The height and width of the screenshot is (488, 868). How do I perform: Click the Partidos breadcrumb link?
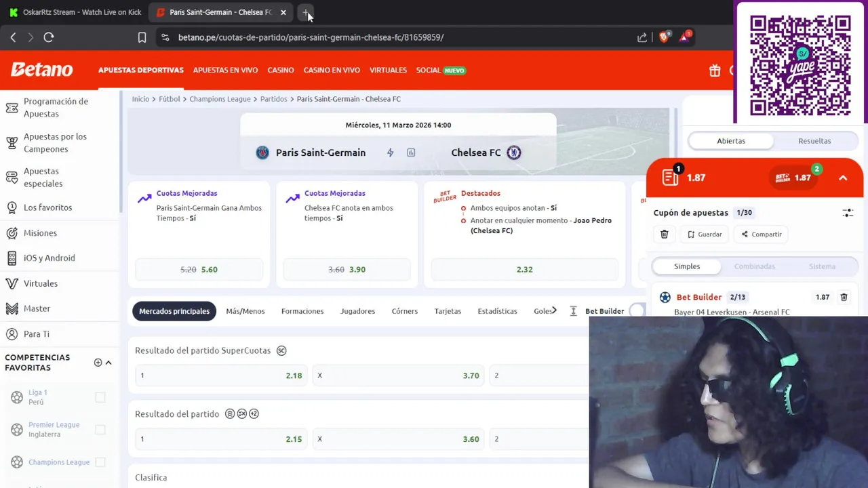tap(274, 99)
